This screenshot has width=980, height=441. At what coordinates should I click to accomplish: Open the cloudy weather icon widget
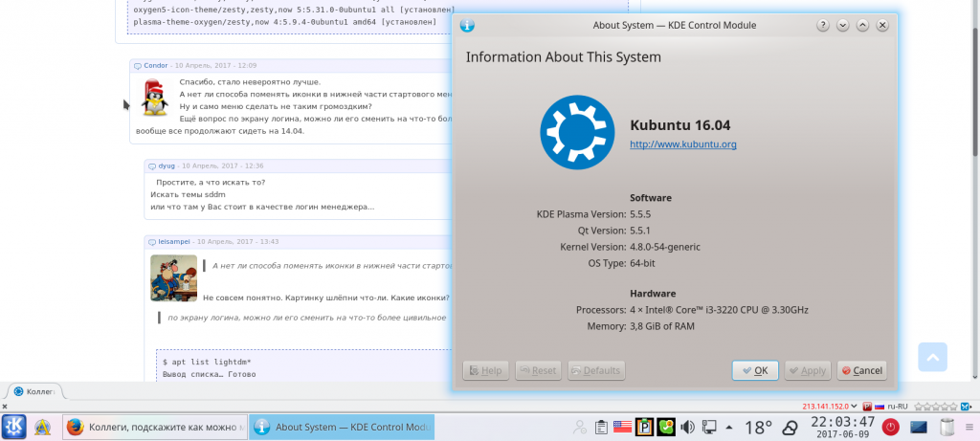point(790,428)
